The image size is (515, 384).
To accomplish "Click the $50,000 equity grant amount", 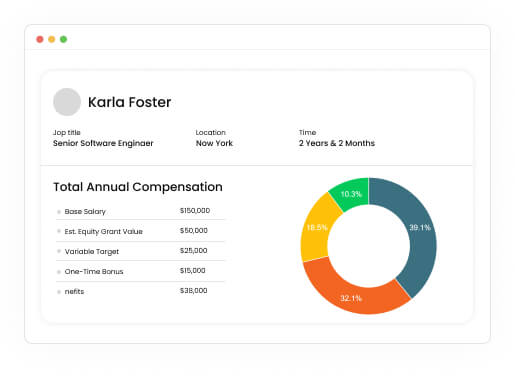I will [194, 231].
